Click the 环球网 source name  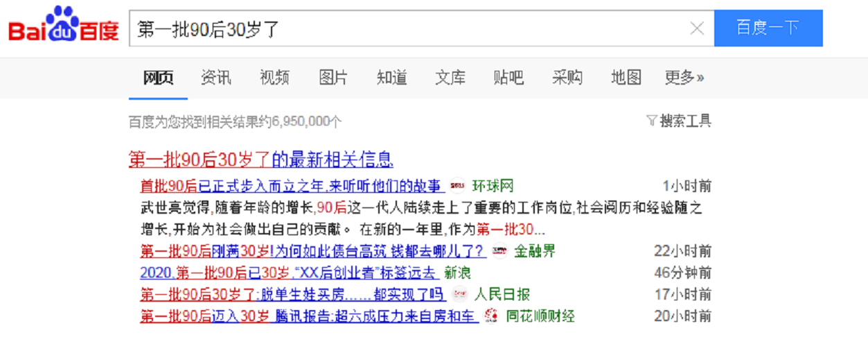(x=493, y=186)
